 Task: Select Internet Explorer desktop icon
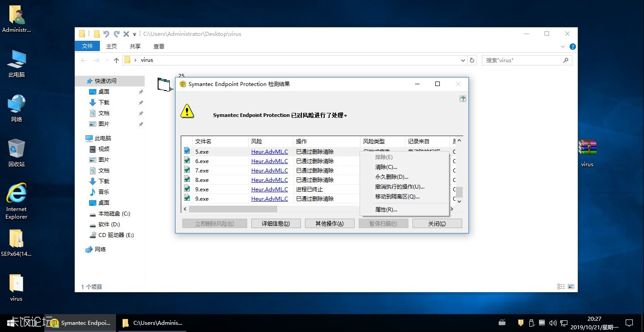point(17,202)
